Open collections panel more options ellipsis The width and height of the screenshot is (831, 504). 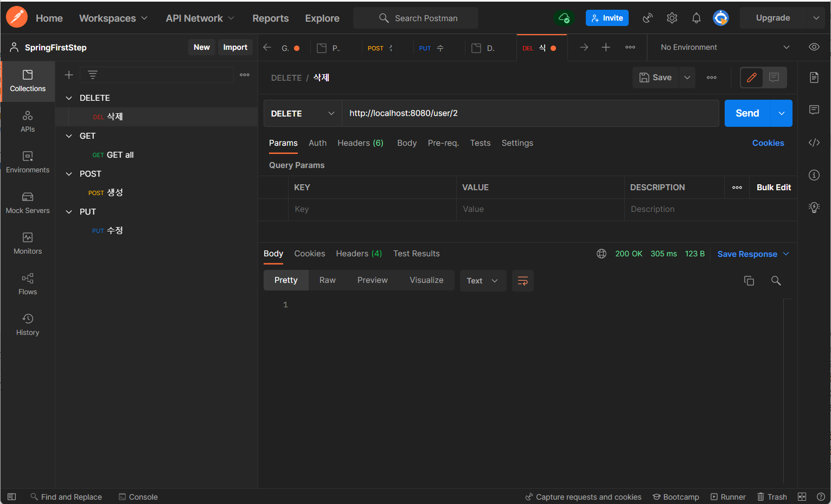click(x=245, y=75)
